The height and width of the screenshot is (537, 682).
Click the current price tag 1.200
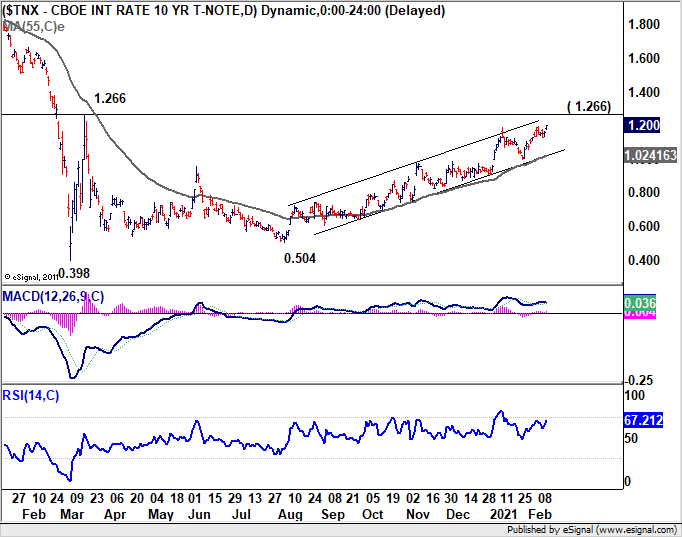tap(642, 125)
